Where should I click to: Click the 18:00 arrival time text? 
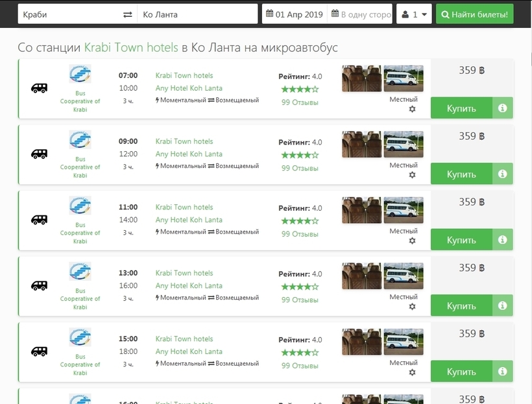coord(128,351)
